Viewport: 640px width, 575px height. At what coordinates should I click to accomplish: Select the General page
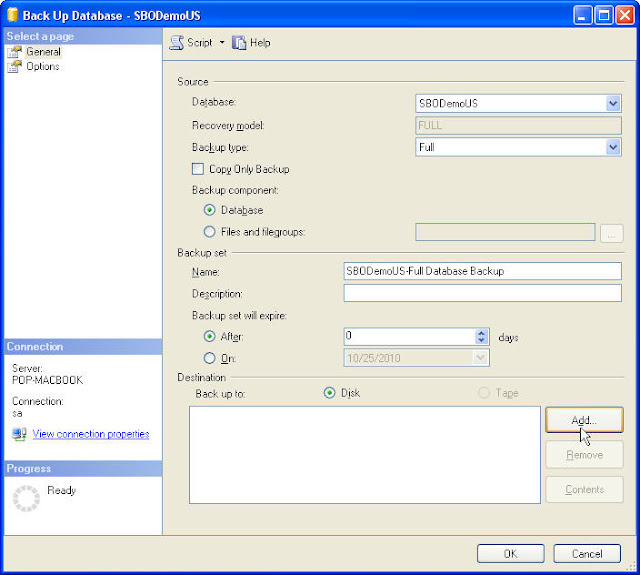pos(43,52)
